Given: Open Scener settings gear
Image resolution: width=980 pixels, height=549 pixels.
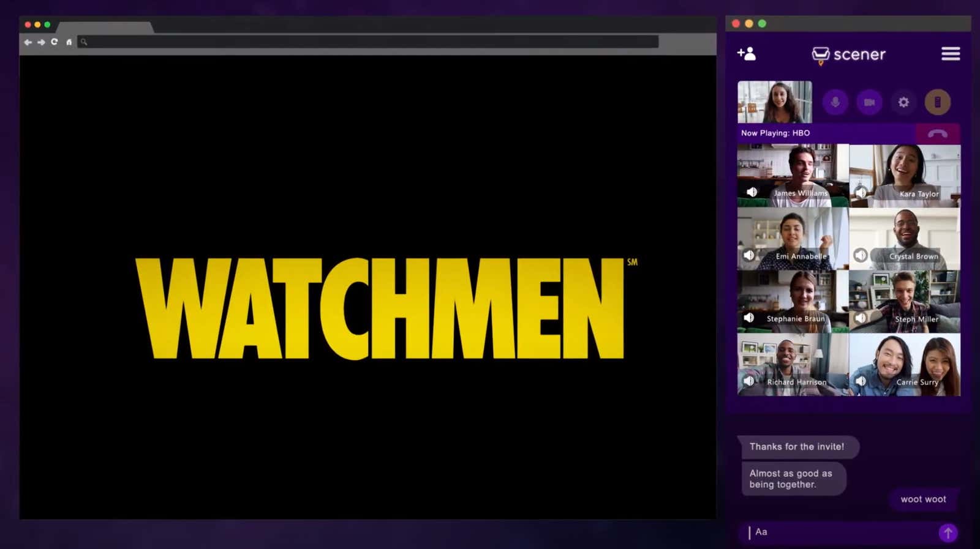Looking at the screenshot, I should 903,102.
